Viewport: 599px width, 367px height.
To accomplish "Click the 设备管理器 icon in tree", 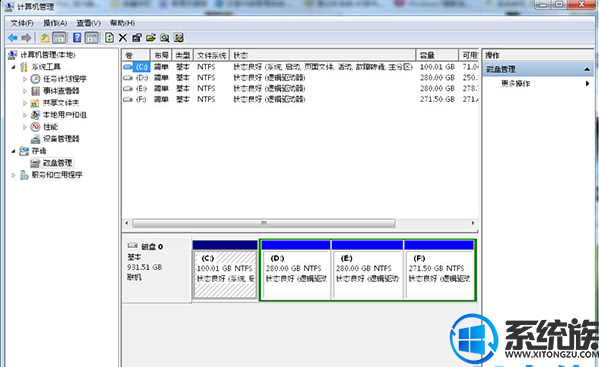I will coord(36,139).
